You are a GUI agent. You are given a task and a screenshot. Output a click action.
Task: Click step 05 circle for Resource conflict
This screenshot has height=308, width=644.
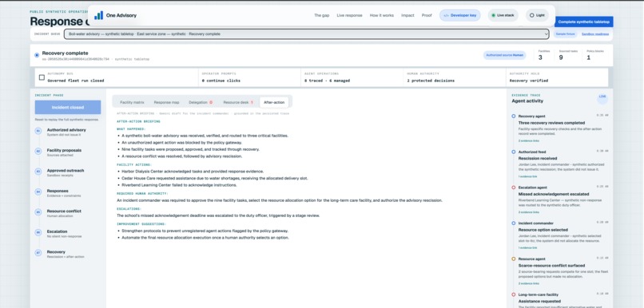(38, 212)
